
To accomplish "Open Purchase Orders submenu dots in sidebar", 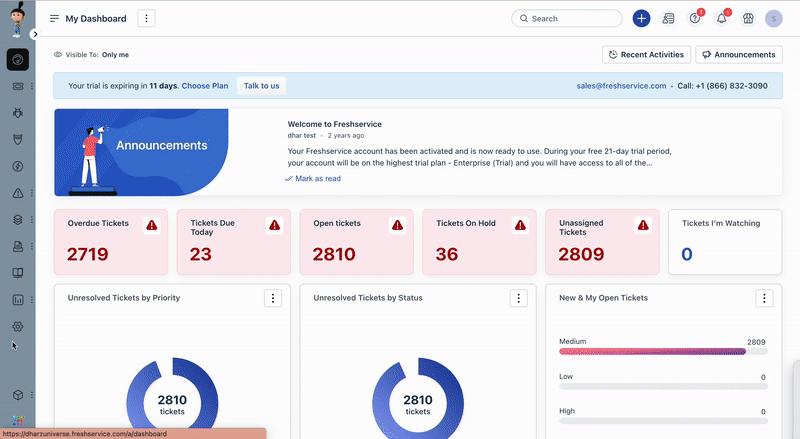I will pyautogui.click(x=32, y=246).
